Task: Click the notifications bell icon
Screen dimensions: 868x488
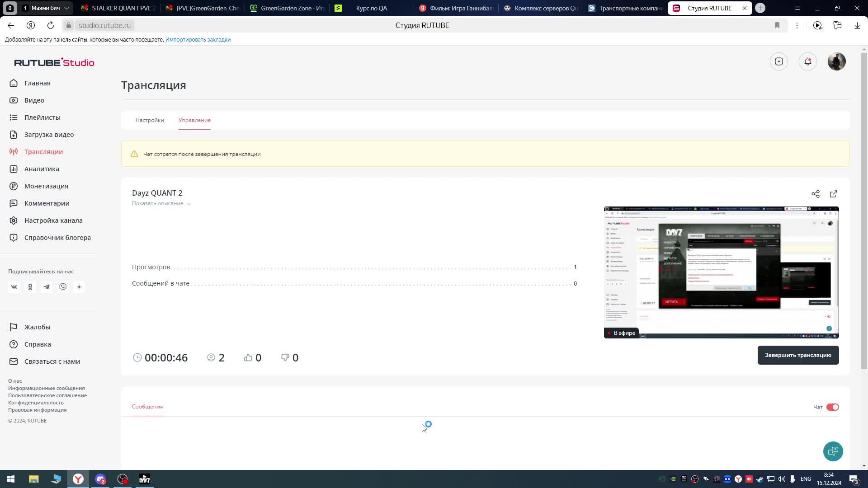Action: (x=807, y=61)
